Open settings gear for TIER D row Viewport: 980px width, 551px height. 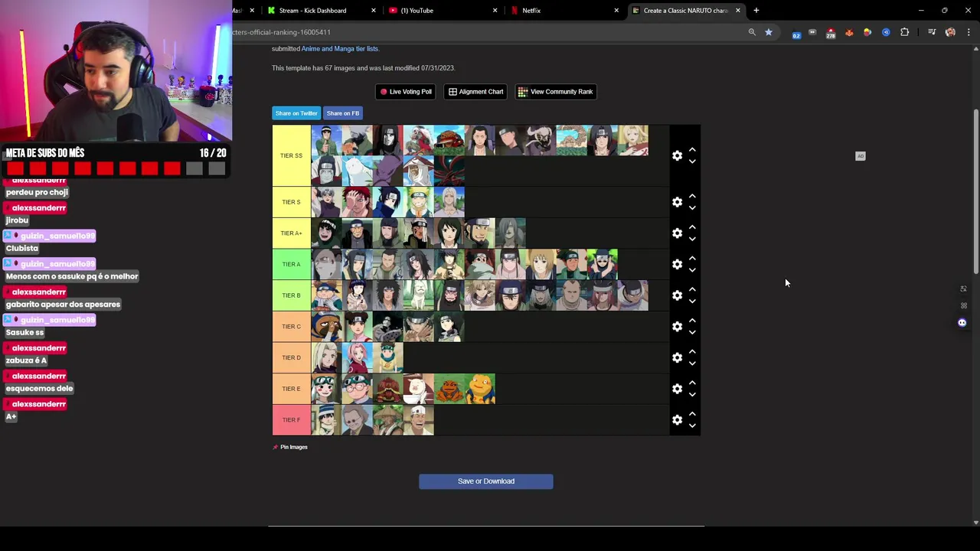(677, 357)
